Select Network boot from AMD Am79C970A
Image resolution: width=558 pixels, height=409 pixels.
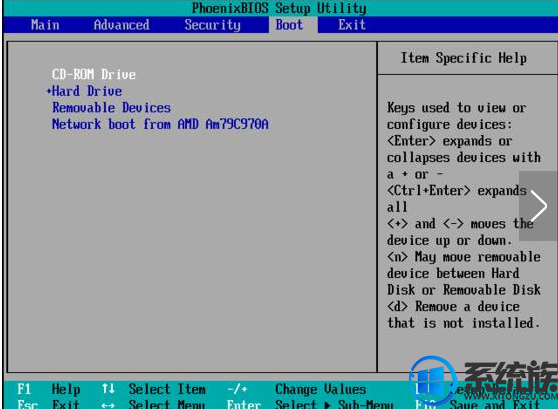(x=160, y=124)
